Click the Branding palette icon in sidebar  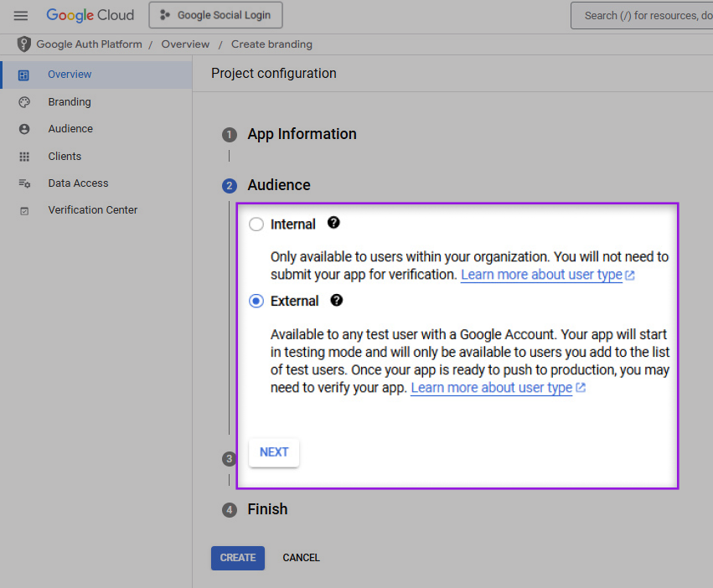click(x=24, y=102)
